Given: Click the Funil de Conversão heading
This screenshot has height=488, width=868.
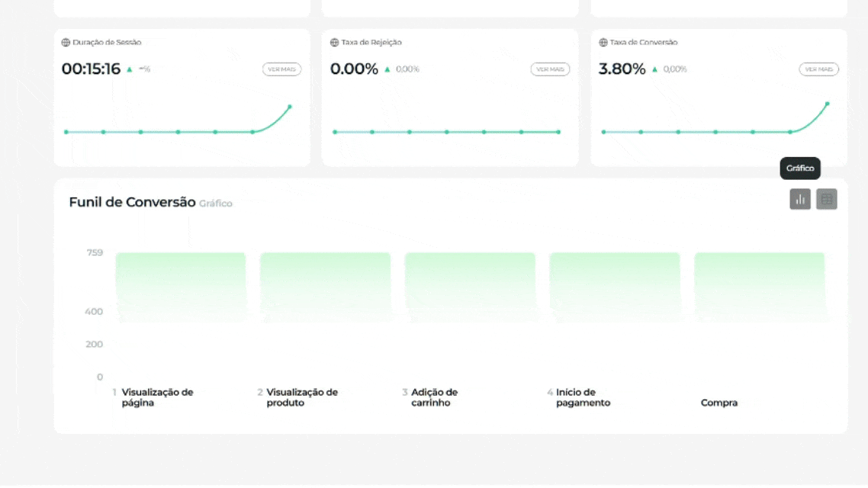Looking at the screenshot, I should pos(132,203).
